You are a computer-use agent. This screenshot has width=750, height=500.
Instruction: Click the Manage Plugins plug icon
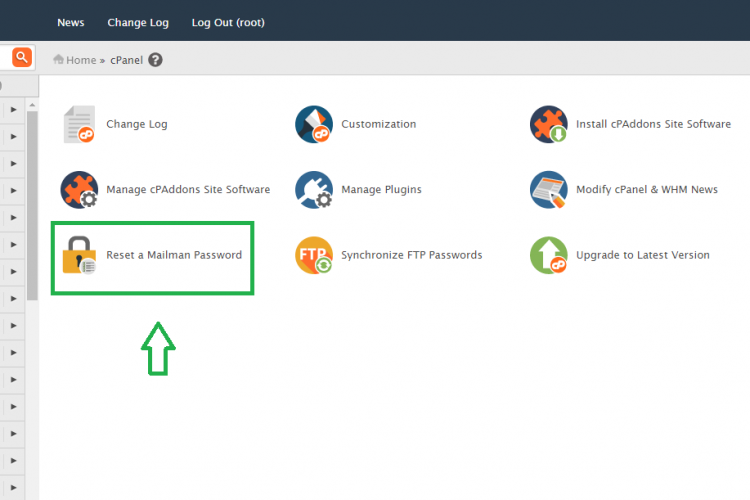point(314,190)
